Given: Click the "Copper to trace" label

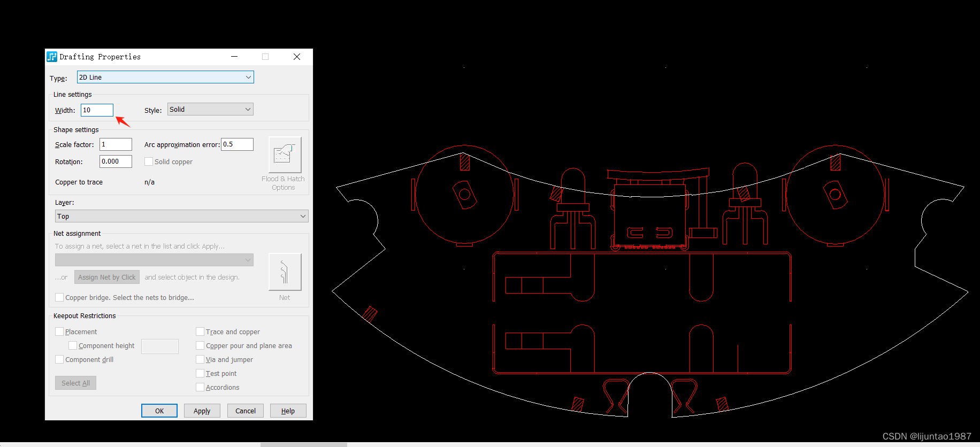Looking at the screenshot, I should click(x=79, y=182).
